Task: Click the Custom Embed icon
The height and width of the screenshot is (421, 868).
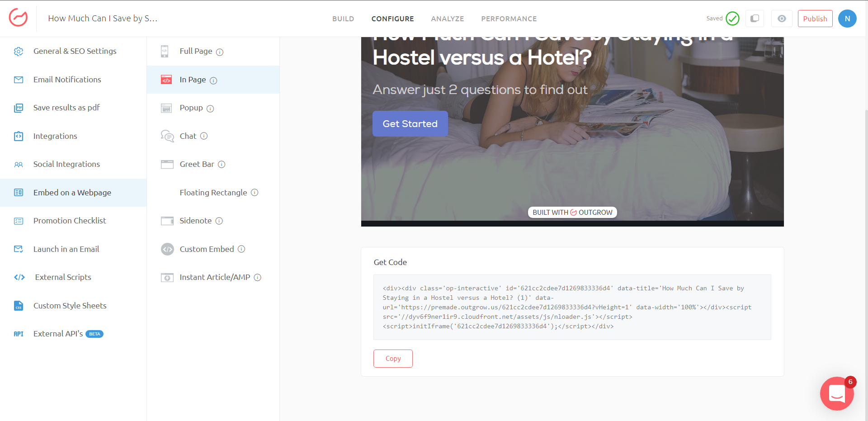Action: (x=167, y=249)
